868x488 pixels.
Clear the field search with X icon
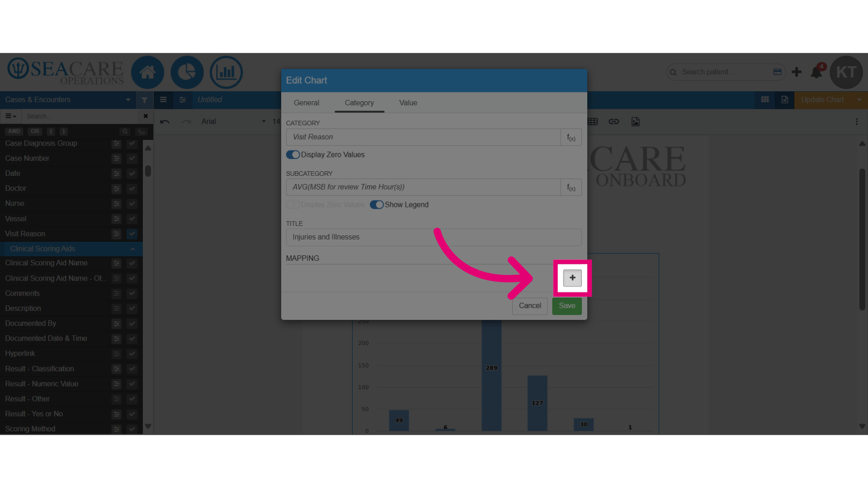146,116
